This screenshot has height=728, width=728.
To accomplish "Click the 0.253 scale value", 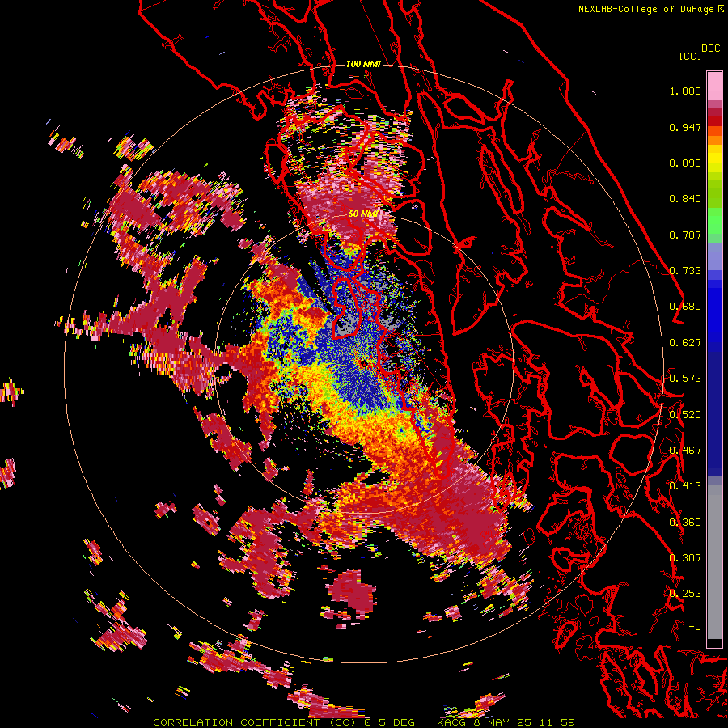I will 685,594.
